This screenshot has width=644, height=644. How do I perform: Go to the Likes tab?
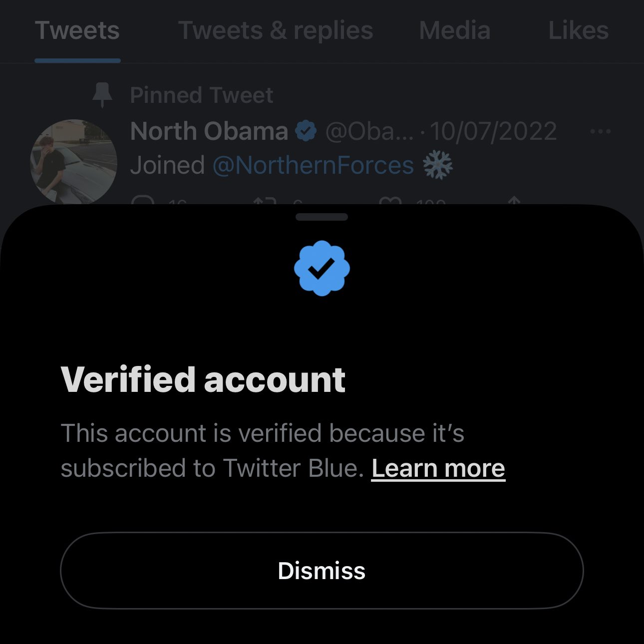tap(578, 31)
